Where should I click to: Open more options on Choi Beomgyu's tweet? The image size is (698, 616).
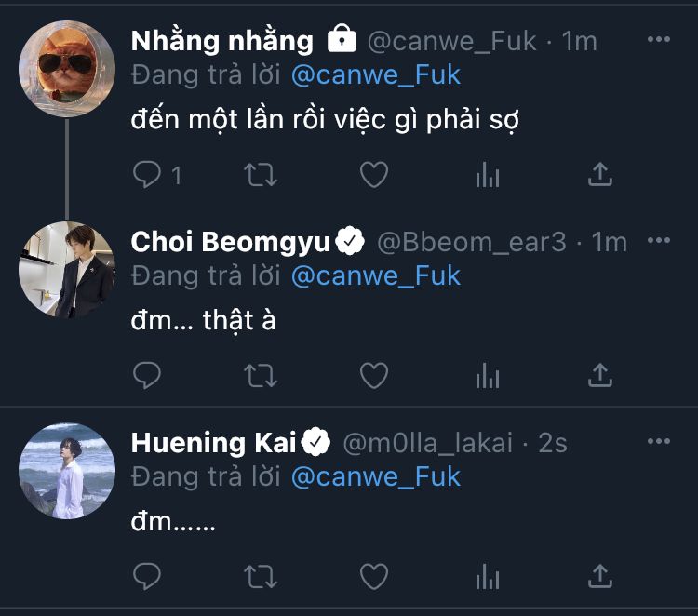pyautogui.click(x=658, y=241)
